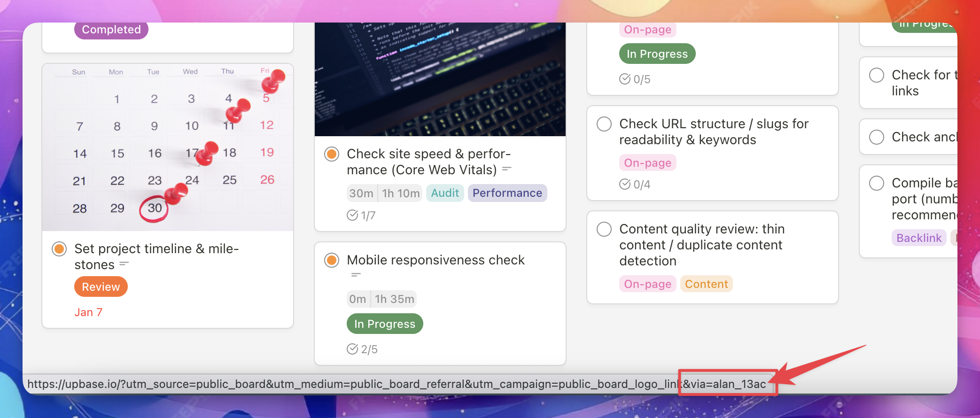Open 'Content quality review: thin content' task title
This screenshot has width=980, height=418.
click(x=702, y=245)
